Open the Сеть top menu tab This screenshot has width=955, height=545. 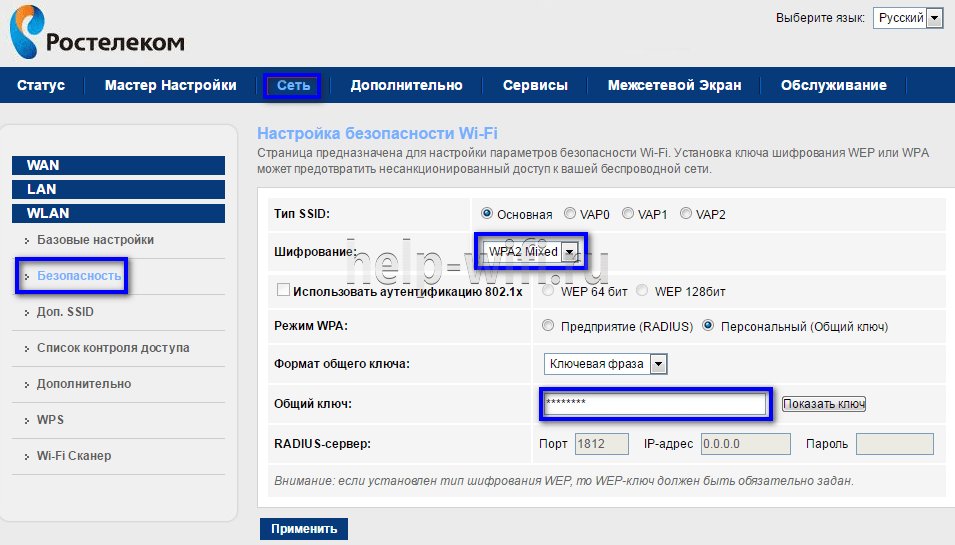pyautogui.click(x=293, y=86)
